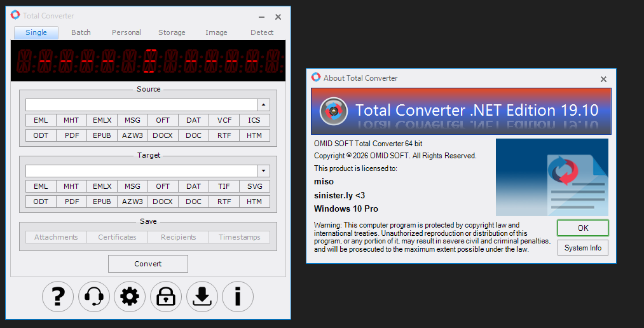Choose DOCX in Source formats

coord(163,135)
